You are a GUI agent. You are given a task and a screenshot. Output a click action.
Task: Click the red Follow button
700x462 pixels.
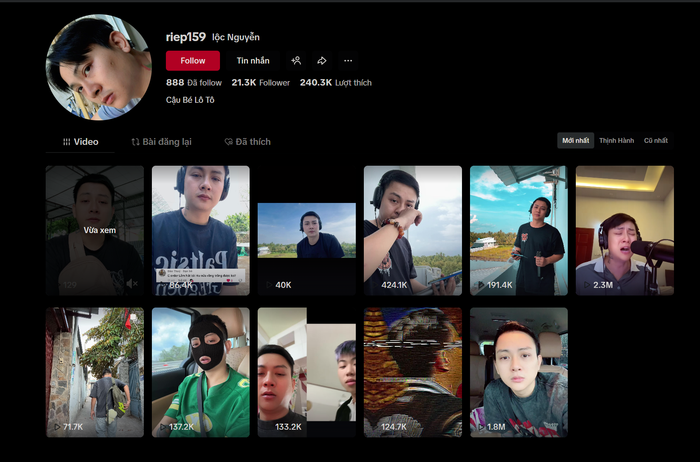point(193,60)
